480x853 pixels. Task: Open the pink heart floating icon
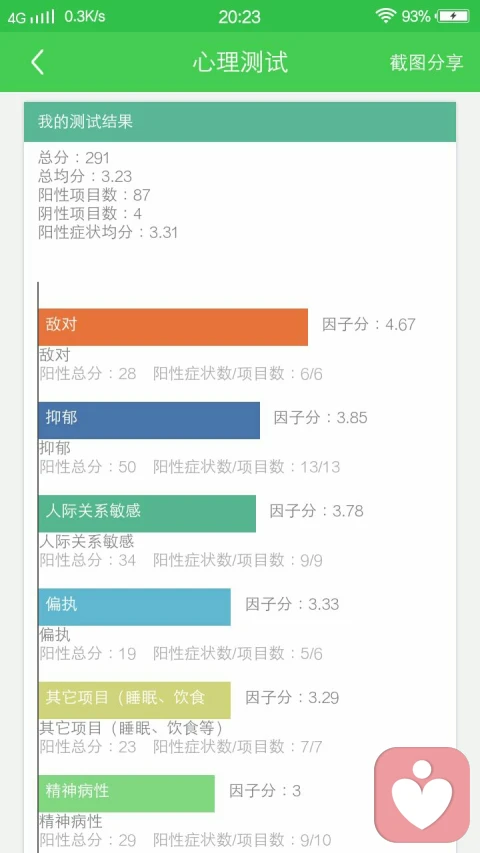[x=422, y=794]
